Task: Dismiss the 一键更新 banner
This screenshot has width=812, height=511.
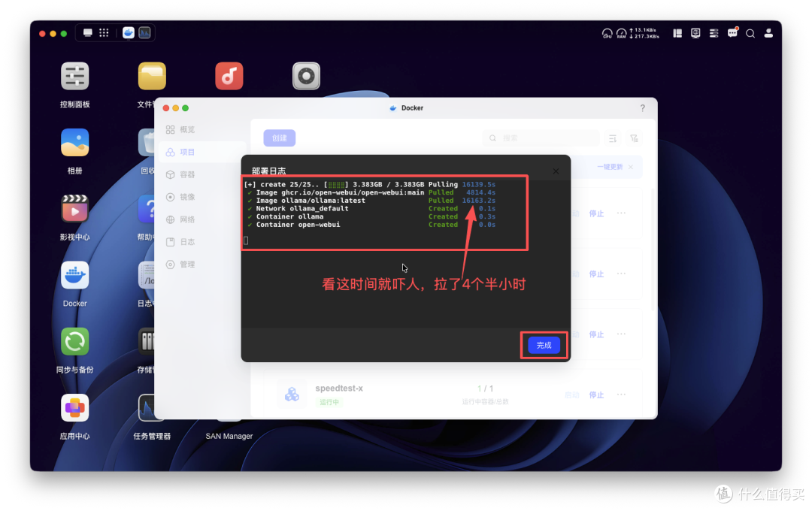Action: [631, 167]
